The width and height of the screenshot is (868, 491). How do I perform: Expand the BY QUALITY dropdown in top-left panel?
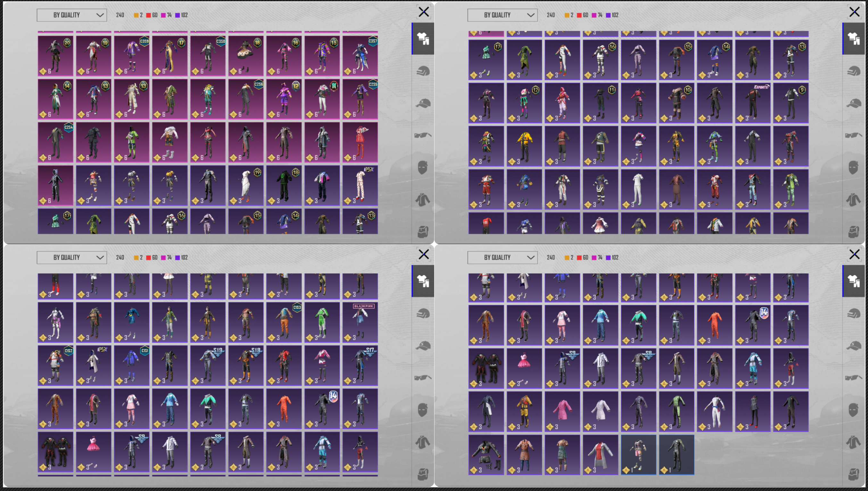[72, 15]
